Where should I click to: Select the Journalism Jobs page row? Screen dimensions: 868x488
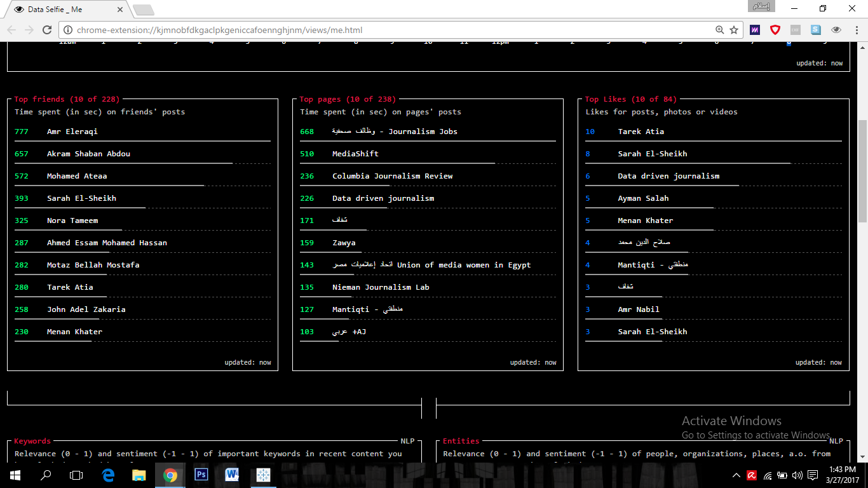(428, 132)
